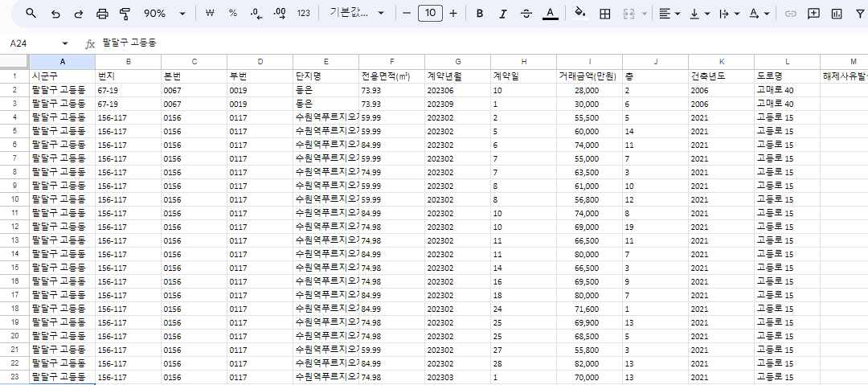Click cell 202309 in row 3
868x385 pixels.
(458, 104)
